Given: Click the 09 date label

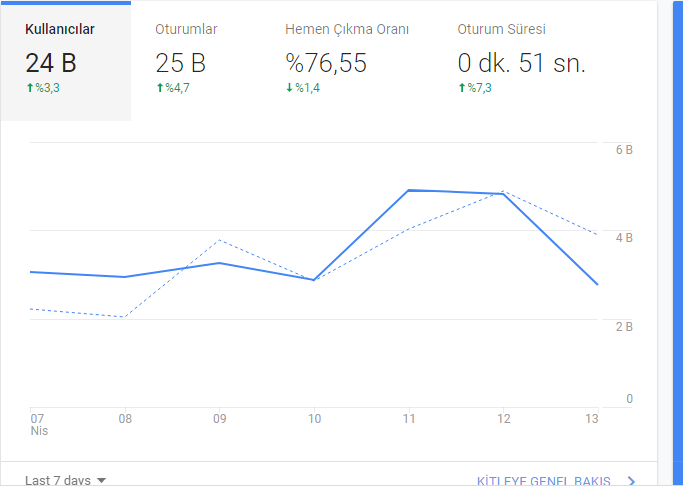Looking at the screenshot, I should [x=220, y=419].
